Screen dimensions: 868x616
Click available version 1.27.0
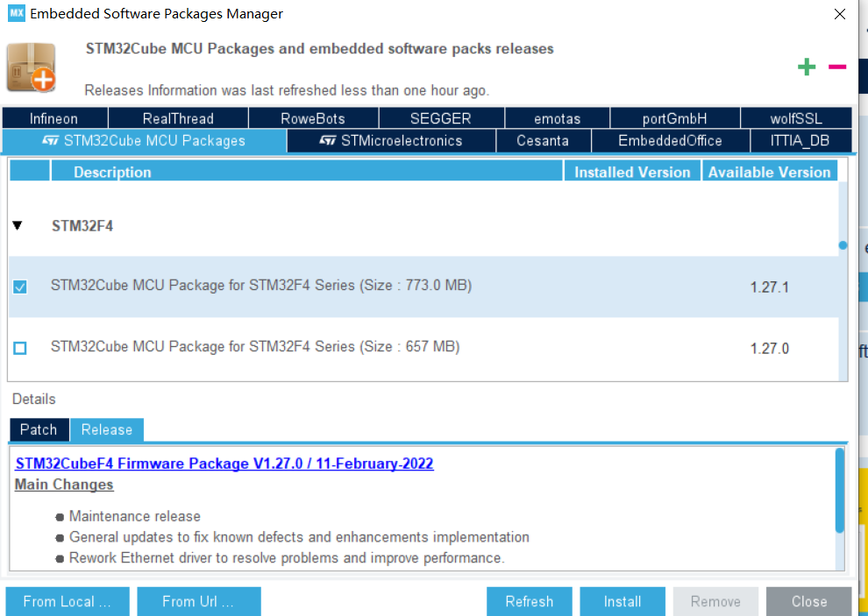pyautogui.click(x=770, y=349)
